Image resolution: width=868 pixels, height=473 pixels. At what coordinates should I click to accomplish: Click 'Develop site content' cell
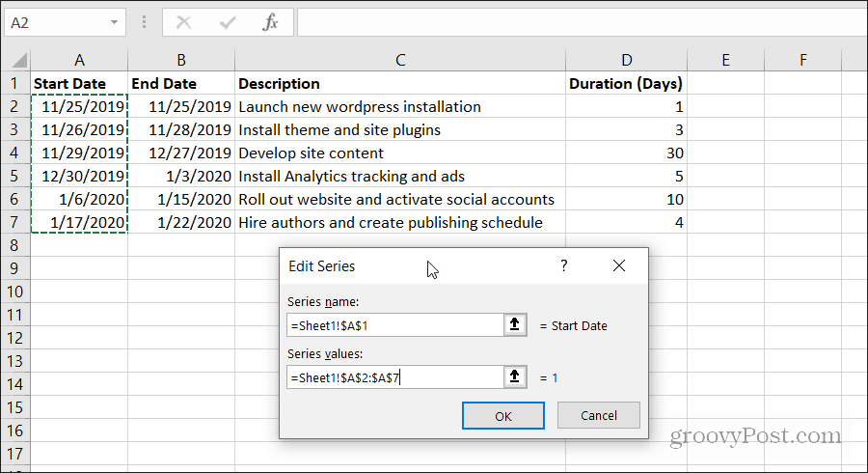coord(400,153)
